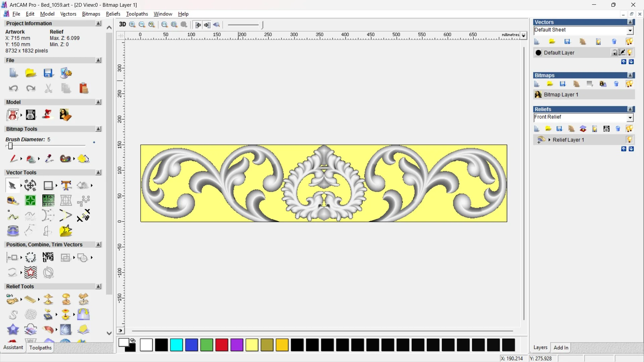644x362 pixels.
Task: Open the Front Relief dropdown
Action: click(630, 117)
